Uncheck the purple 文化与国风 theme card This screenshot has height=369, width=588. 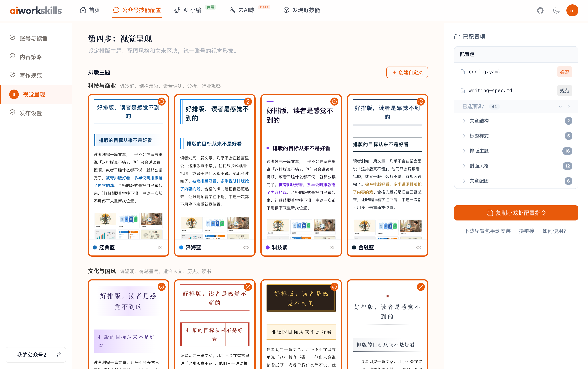[162, 287]
